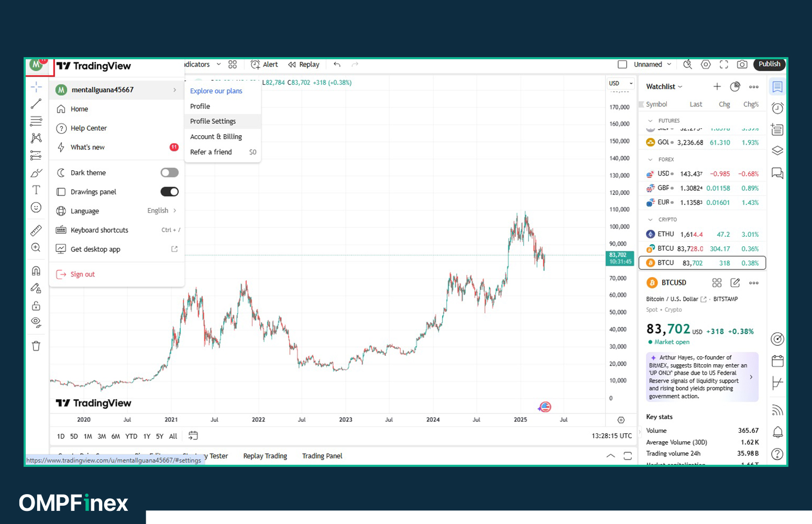Select the brush drawing tool

pyautogui.click(x=36, y=173)
